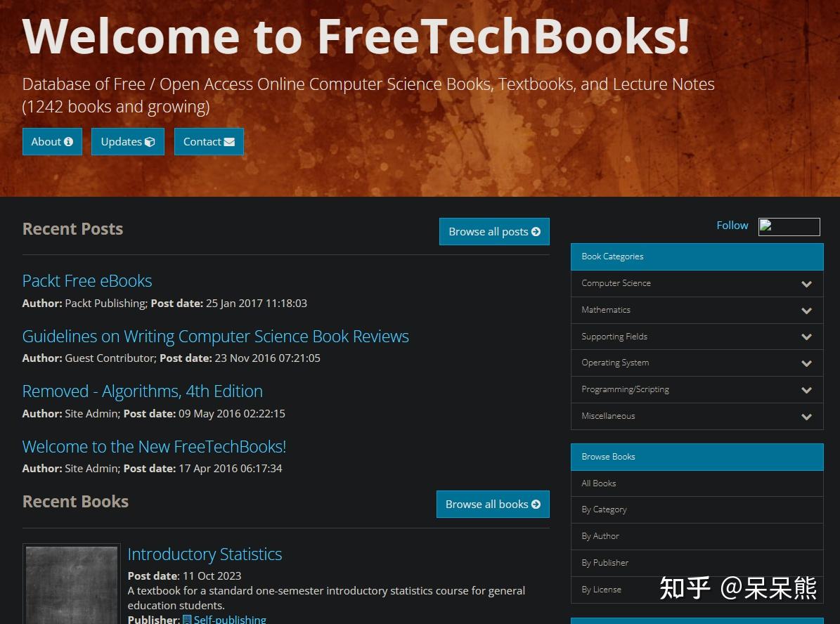Select By Publisher browse option
The width and height of the screenshot is (840, 624).
point(697,563)
